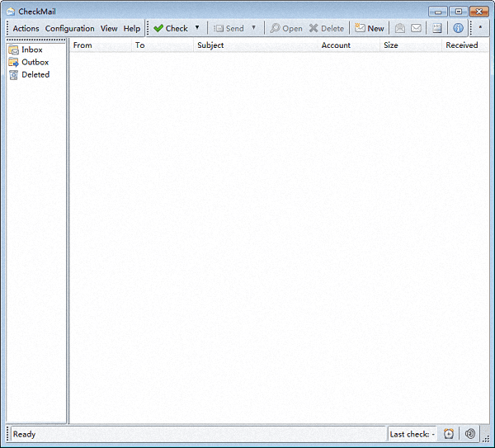Expand the toolbar overflow arrow at far right
This screenshot has height=448, width=495.
pyautogui.click(x=481, y=26)
